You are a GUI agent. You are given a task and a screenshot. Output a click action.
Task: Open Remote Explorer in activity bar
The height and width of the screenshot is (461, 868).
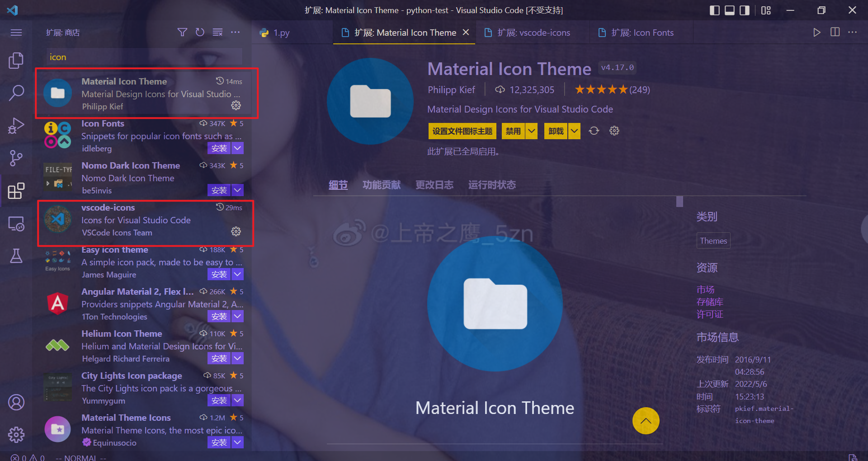16,223
